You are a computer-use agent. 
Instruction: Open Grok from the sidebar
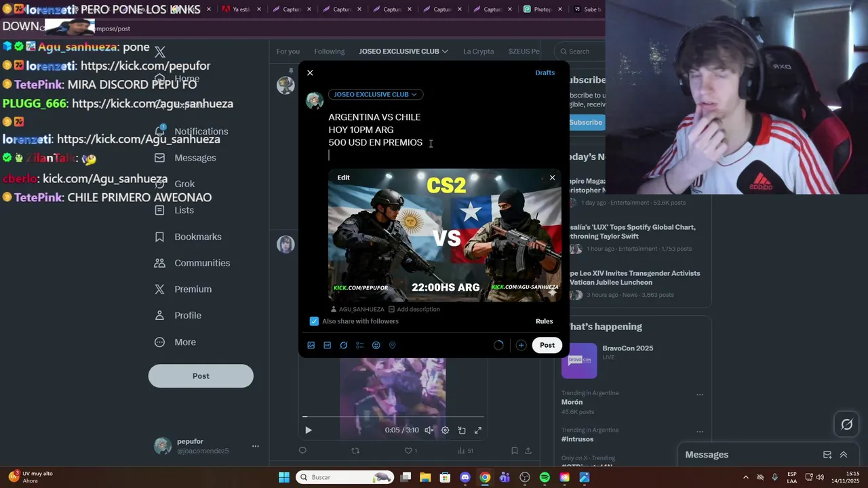coord(175,184)
